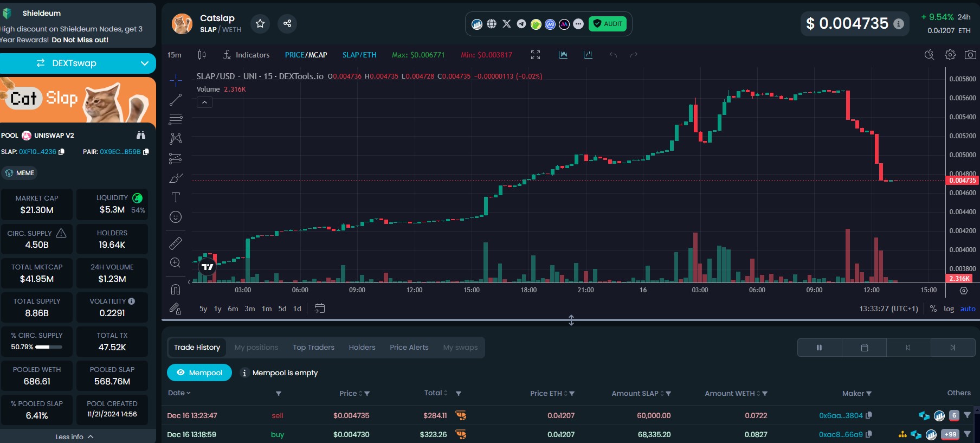Select the pattern drawing tool in chart sidebar
The width and height of the screenshot is (980, 443).
pyautogui.click(x=176, y=139)
